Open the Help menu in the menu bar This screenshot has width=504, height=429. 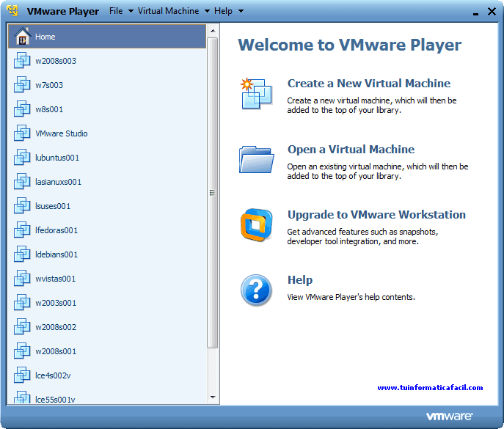(223, 11)
